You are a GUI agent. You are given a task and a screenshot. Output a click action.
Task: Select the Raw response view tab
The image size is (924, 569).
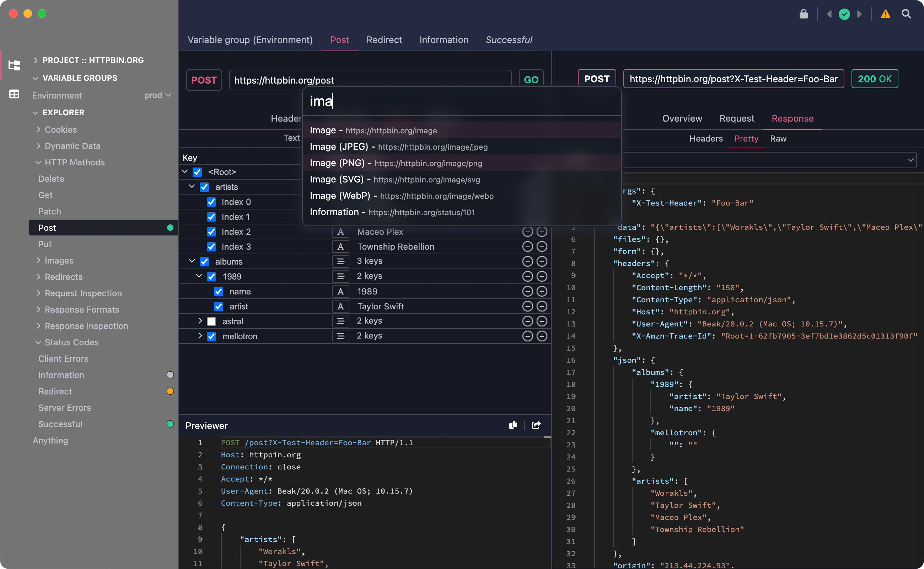click(778, 138)
